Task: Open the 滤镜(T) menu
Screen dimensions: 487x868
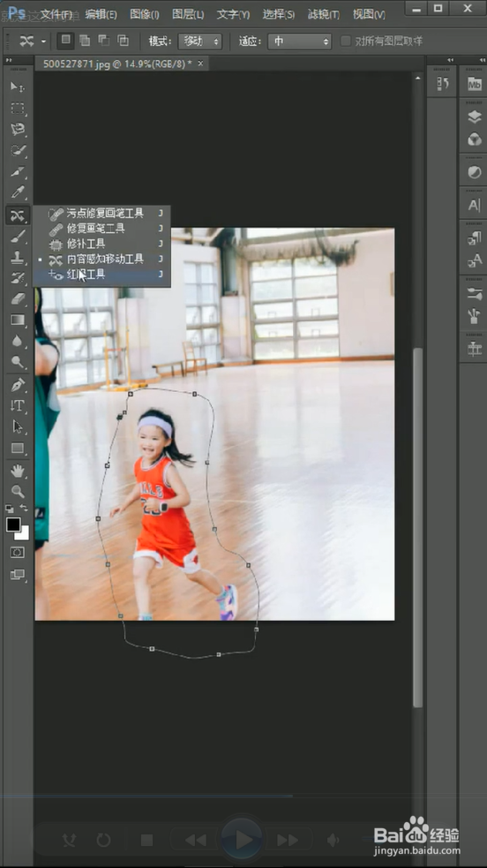Action: coord(324,14)
